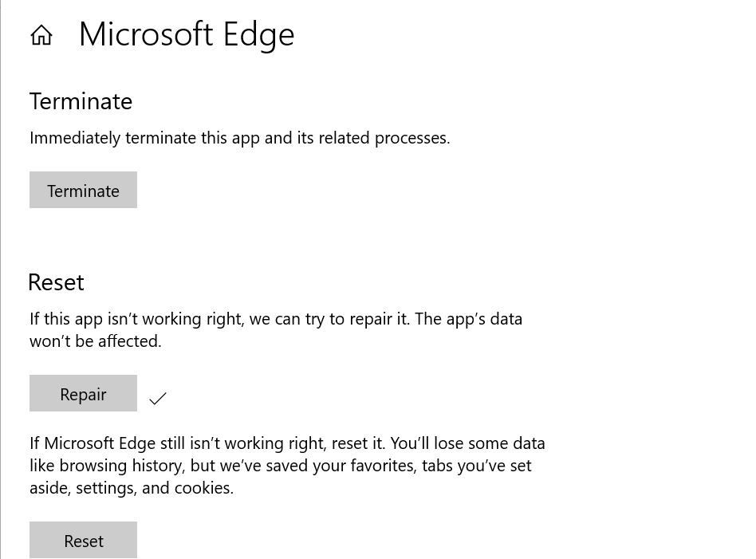Click the phrase "tabs you've set"

click(476, 466)
